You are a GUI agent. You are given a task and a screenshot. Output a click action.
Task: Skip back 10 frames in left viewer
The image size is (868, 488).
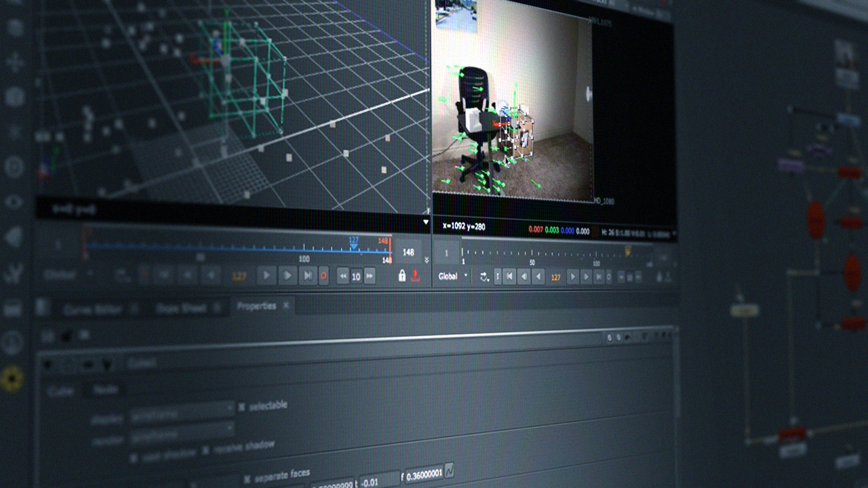tap(343, 276)
